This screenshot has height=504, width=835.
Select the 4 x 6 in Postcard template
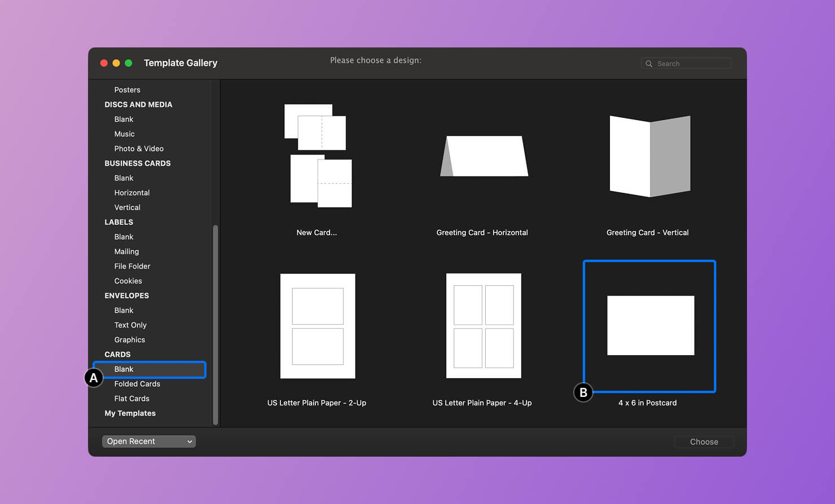649,326
